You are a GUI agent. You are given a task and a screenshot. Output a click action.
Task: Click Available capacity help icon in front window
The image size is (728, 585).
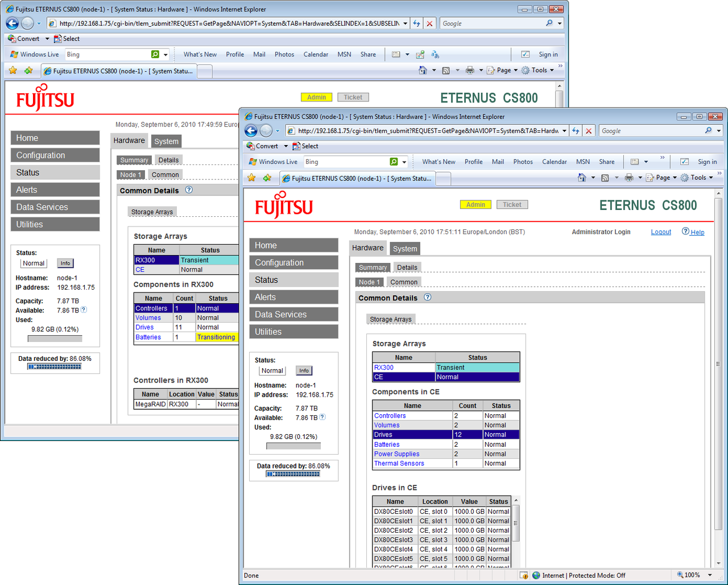pyautogui.click(x=322, y=417)
